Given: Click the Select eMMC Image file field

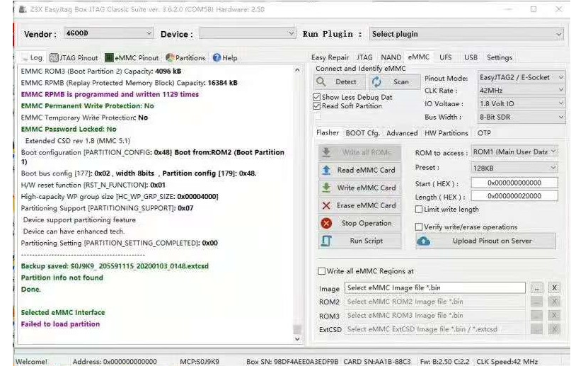Looking at the screenshot, I should click(435, 287).
